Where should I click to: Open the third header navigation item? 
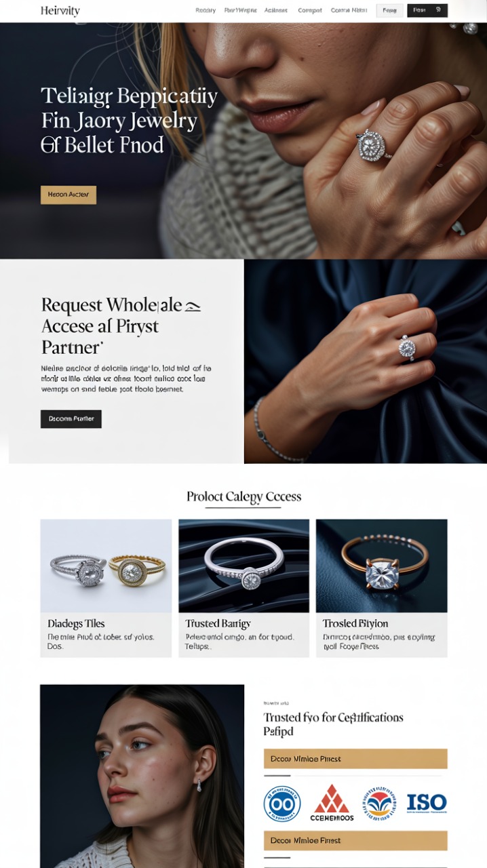276,10
